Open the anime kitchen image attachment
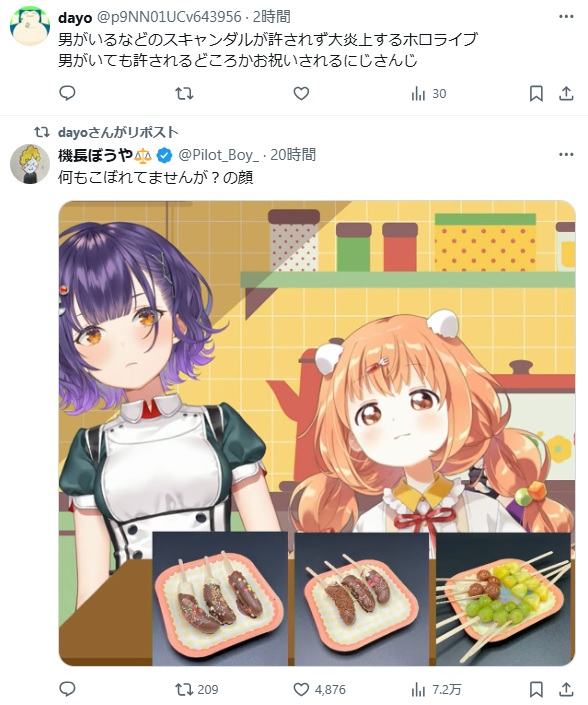 317,433
